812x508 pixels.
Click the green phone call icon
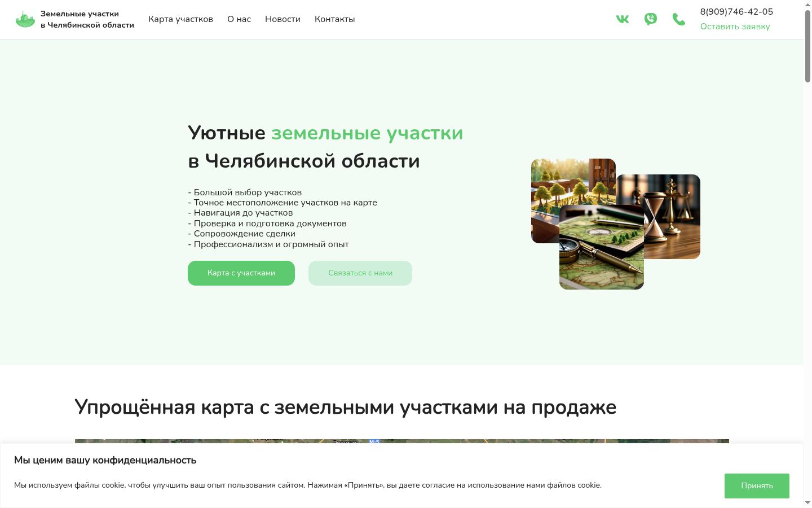(x=679, y=19)
